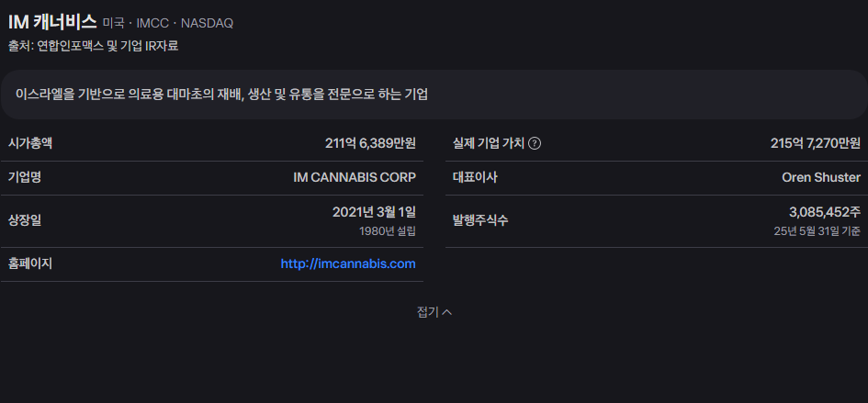This screenshot has width=868, height=403.
Task: Click the IM 캐너비스 company title
Action: tap(52, 23)
